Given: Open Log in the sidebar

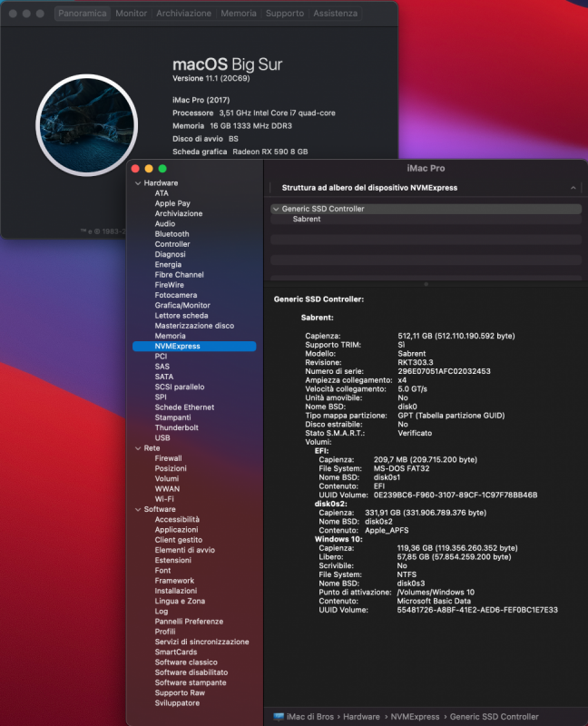Looking at the screenshot, I should (162, 611).
